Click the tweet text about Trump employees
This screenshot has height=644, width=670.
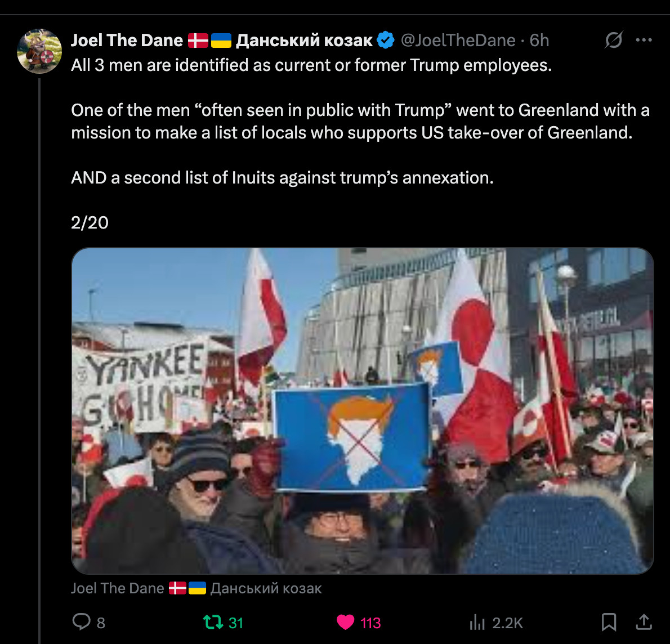coord(311,65)
